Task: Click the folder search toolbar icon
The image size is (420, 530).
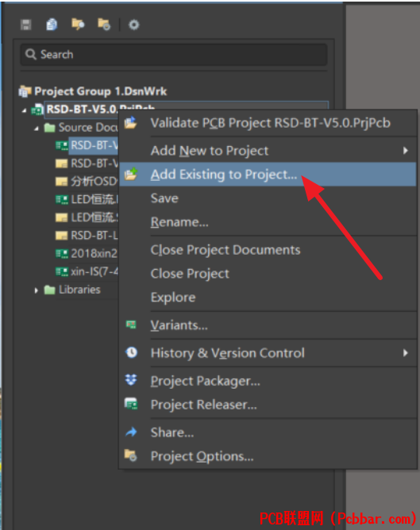Action: pyautogui.click(x=78, y=25)
